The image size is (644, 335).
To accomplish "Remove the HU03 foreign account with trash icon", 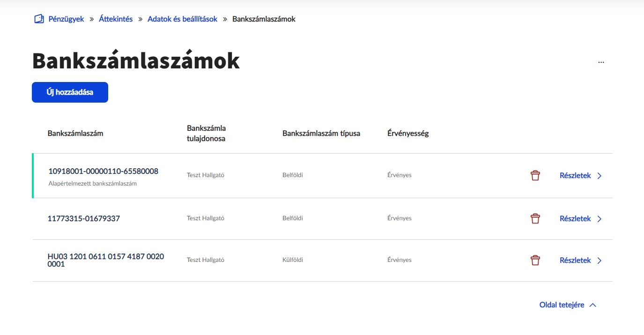I will point(535,261).
